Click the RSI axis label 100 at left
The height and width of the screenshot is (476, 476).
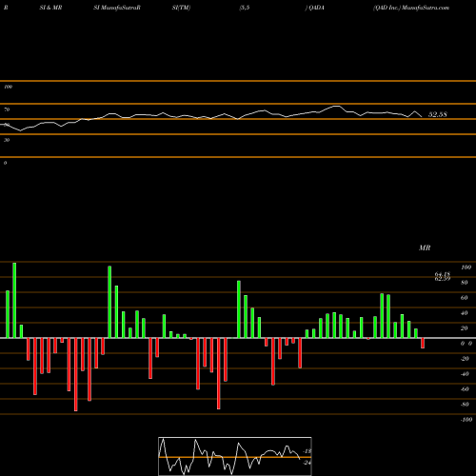[8, 87]
